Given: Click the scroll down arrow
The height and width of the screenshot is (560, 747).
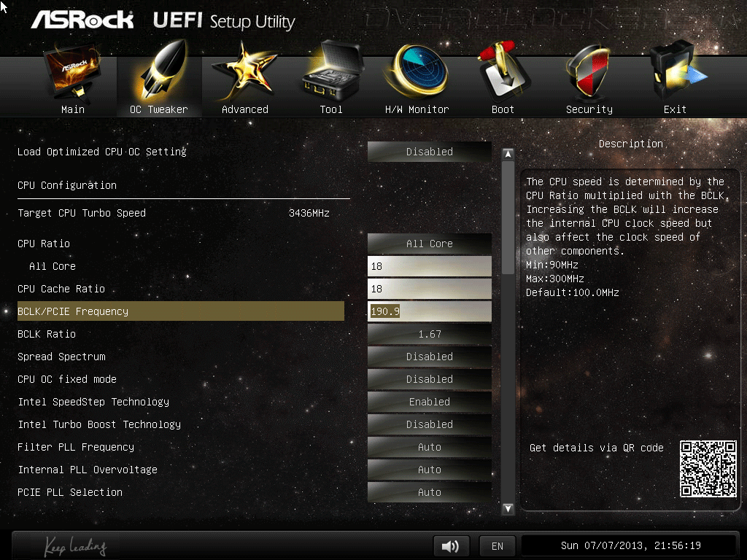Looking at the screenshot, I should tap(508, 508).
